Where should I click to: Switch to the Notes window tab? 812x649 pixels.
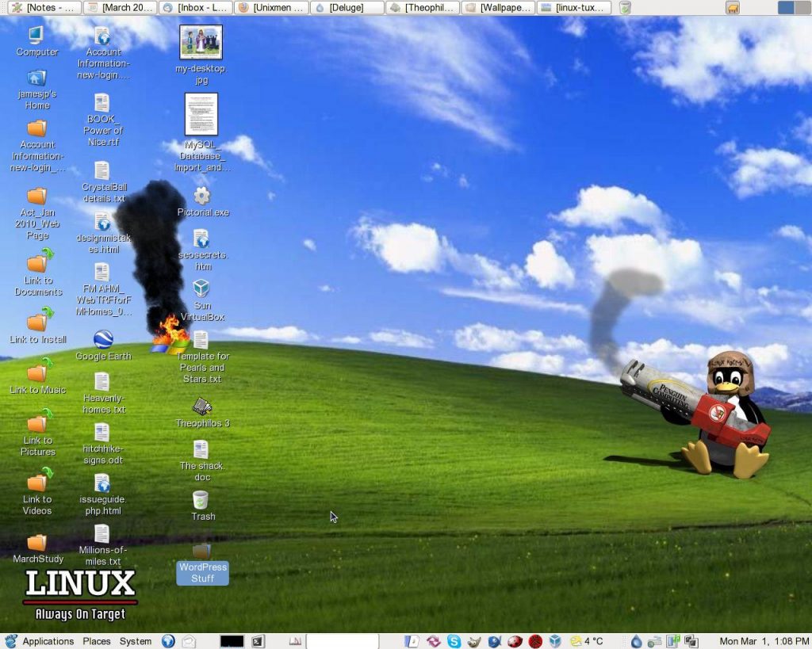[44, 7]
